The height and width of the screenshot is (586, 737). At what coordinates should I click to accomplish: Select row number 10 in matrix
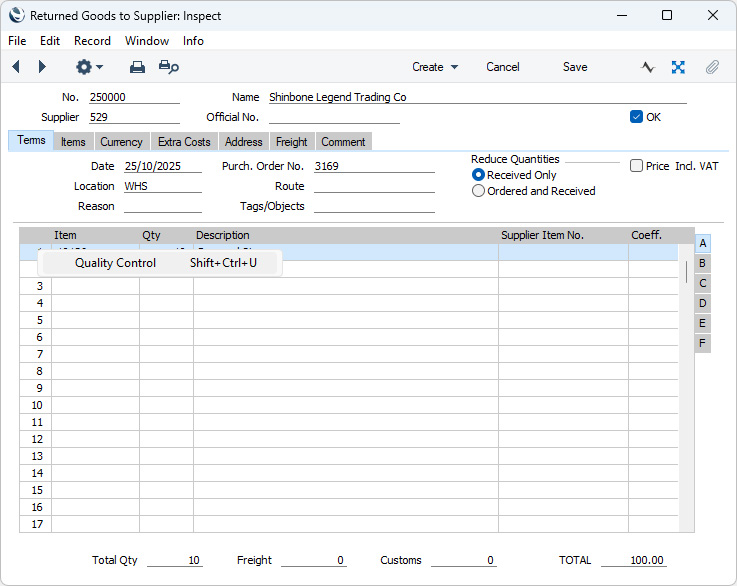[36, 405]
